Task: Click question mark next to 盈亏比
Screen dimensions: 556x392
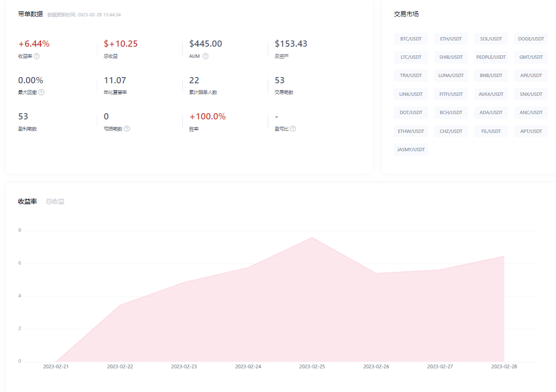Action: pos(293,129)
